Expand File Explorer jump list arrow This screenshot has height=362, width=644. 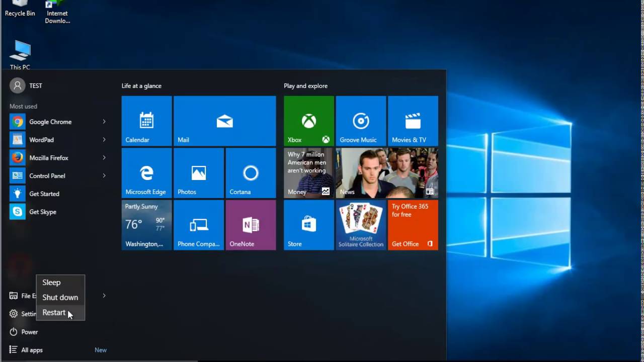pos(104,296)
